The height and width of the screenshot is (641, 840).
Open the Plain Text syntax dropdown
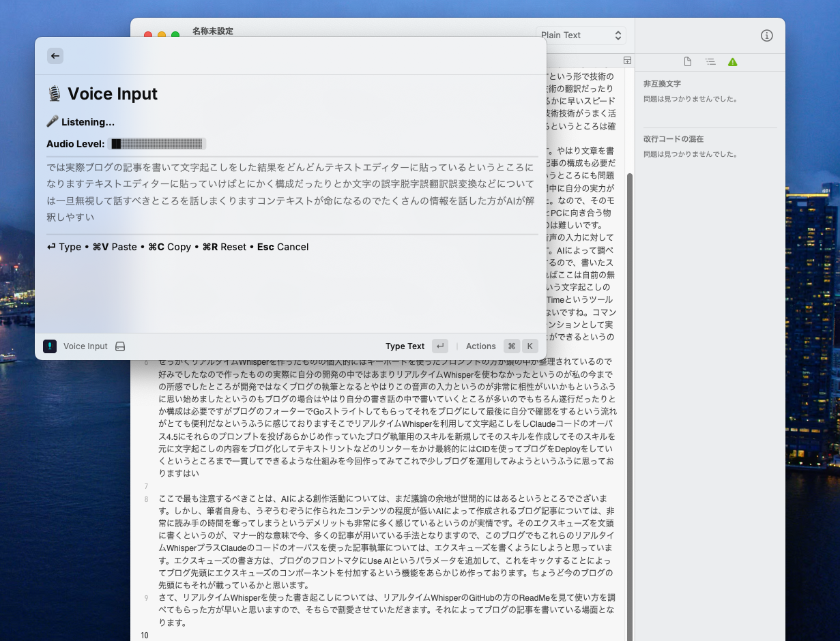(581, 35)
